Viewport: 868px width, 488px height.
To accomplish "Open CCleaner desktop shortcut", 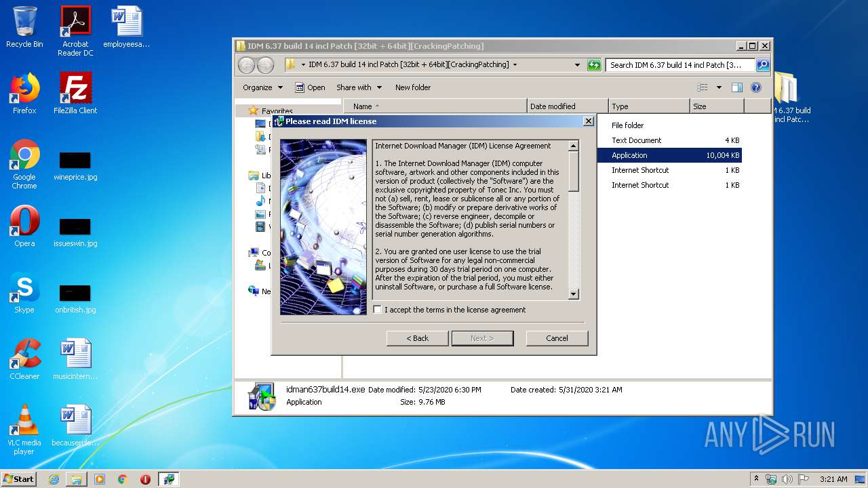I will click(x=24, y=359).
